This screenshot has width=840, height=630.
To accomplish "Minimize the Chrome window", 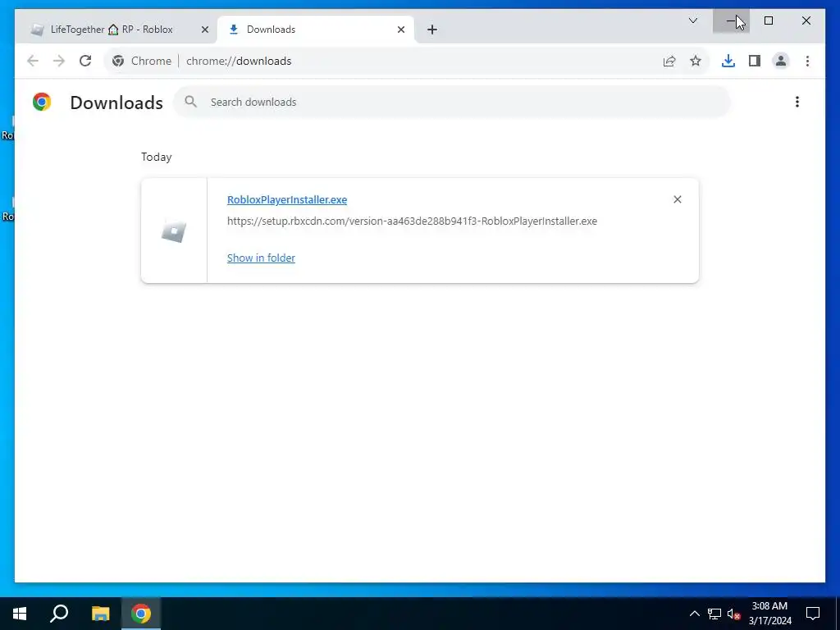I will [x=731, y=21].
